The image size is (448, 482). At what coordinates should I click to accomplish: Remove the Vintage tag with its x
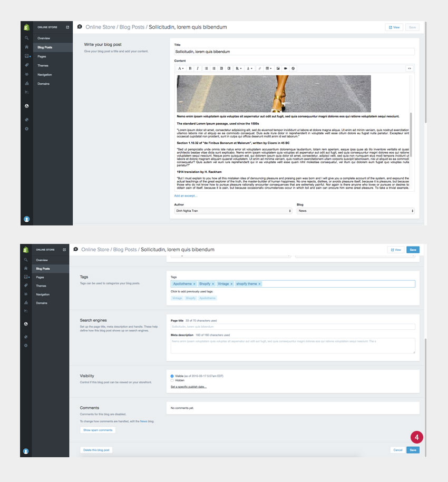click(231, 284)
